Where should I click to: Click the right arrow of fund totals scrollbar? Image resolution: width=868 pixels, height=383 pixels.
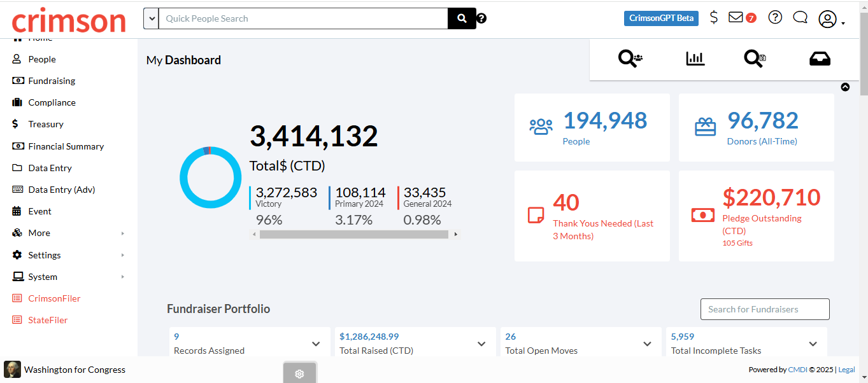tap(455, 234)
